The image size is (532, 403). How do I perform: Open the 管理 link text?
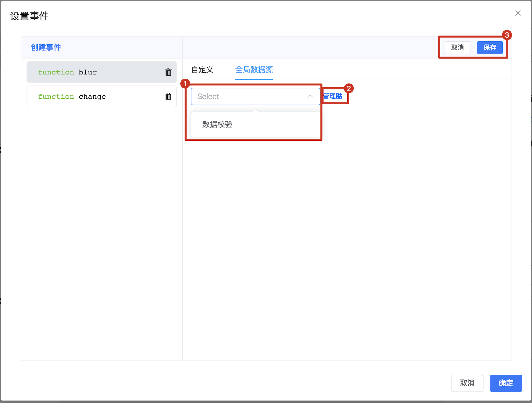point(329,96)
